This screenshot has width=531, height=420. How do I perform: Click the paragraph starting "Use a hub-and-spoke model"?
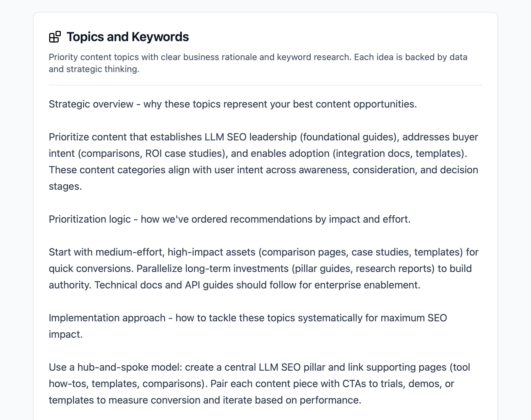click(259, 384)
